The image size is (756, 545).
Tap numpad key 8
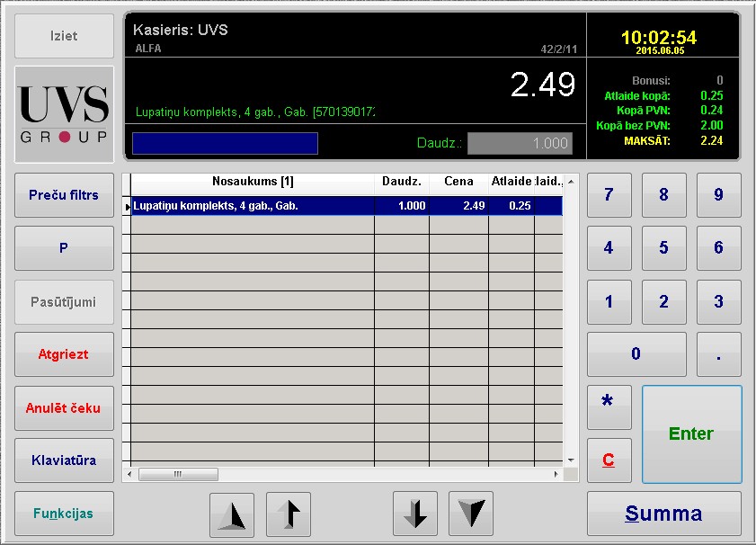[x=664, y=195]
